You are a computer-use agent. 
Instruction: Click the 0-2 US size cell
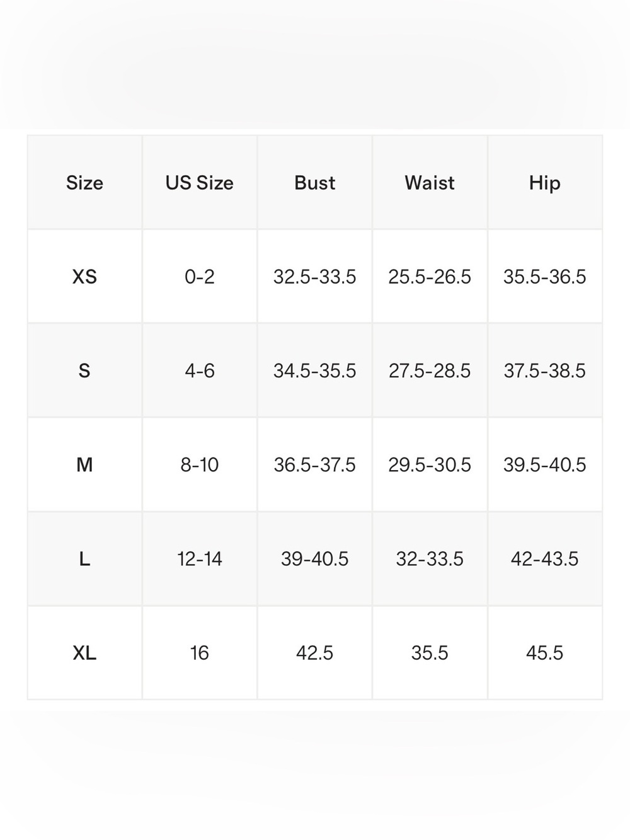coord(200,277)
